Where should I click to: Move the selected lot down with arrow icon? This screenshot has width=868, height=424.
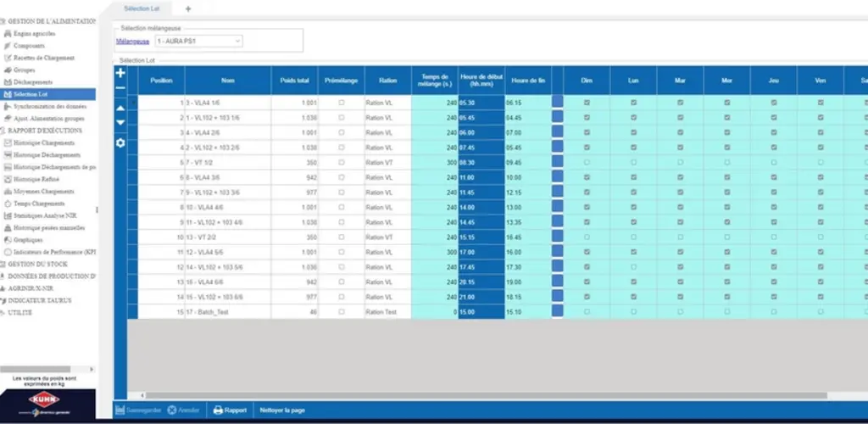[120, 122]
